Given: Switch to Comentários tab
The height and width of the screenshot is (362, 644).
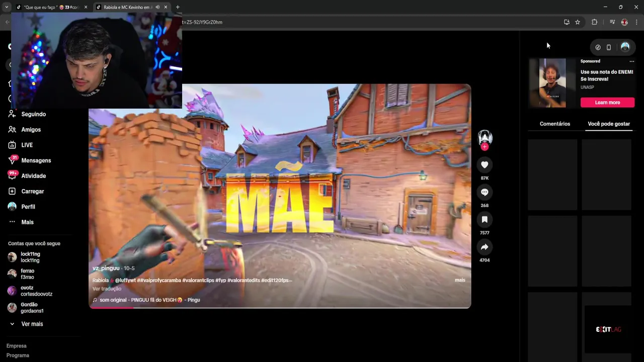Looking at the screenshot, I should pyautogui.click(x=555, y=124).
